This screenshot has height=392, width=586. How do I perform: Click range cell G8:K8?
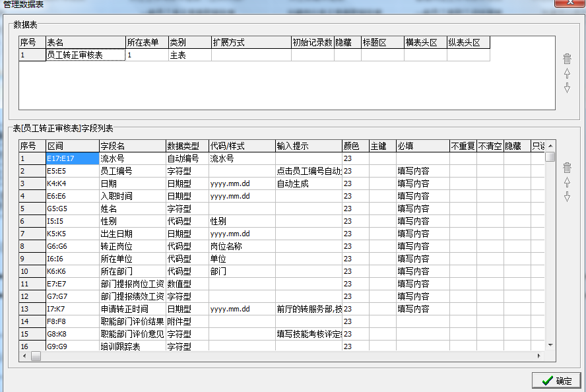[x=73, y=334]
